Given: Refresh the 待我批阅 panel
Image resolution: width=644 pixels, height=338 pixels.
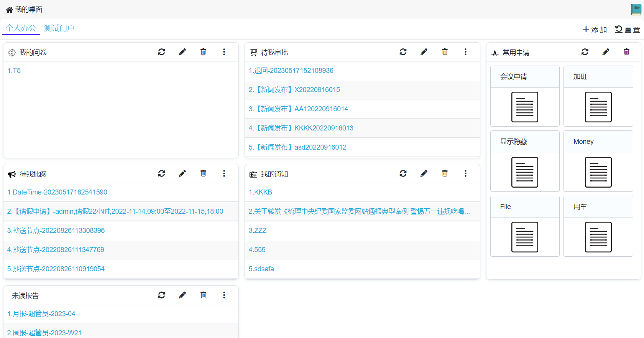Looking at the screenshot, I should pyautogui.click(x=161, y=173).
